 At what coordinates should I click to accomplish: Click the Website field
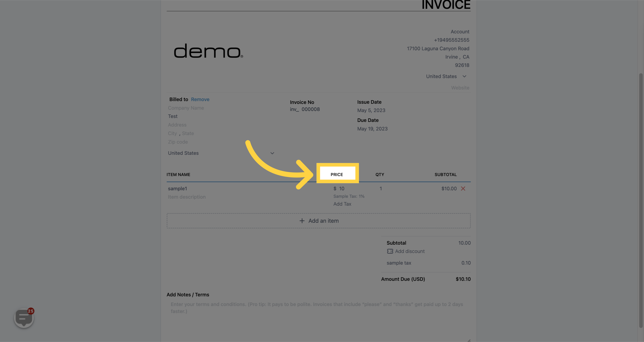tap(460, 88)
